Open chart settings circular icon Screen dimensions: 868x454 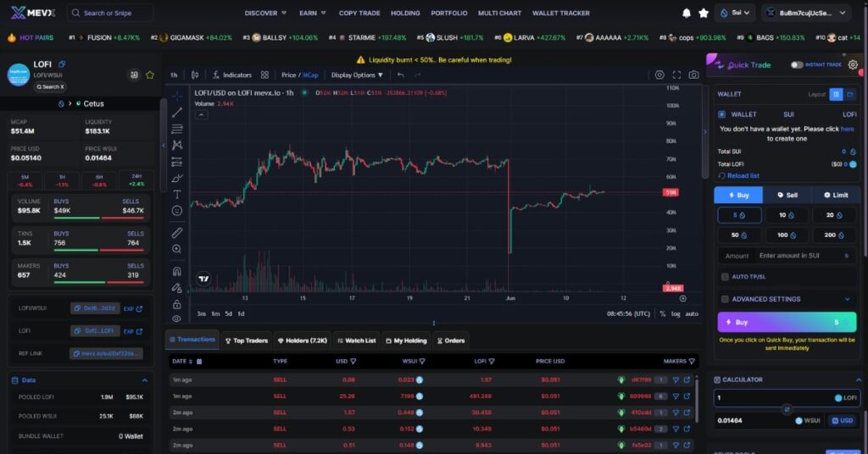coord(659,75)
